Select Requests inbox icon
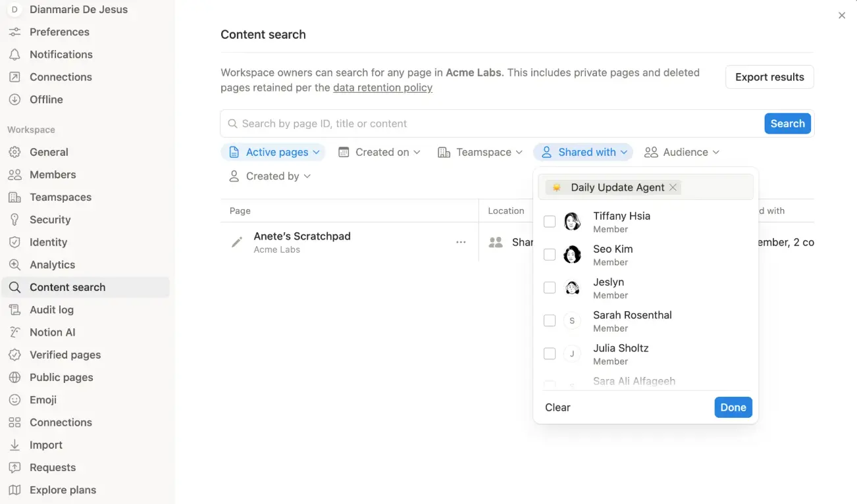Image resolution: width=857 pixels, height=504 pixels. pyautogui.click(x=14, y=468)
